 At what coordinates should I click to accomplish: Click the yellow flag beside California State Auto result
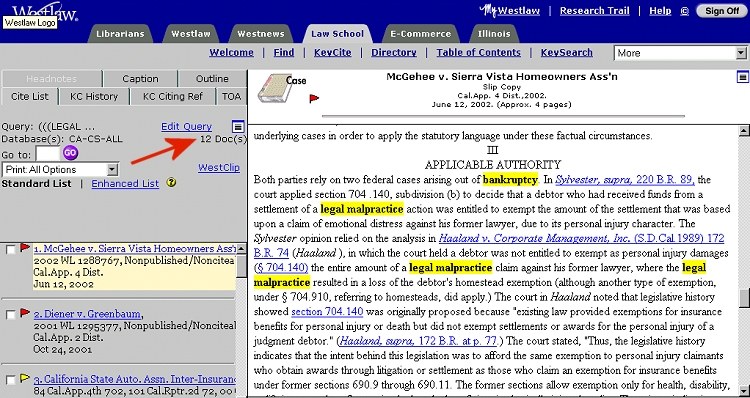click(25, 378)
